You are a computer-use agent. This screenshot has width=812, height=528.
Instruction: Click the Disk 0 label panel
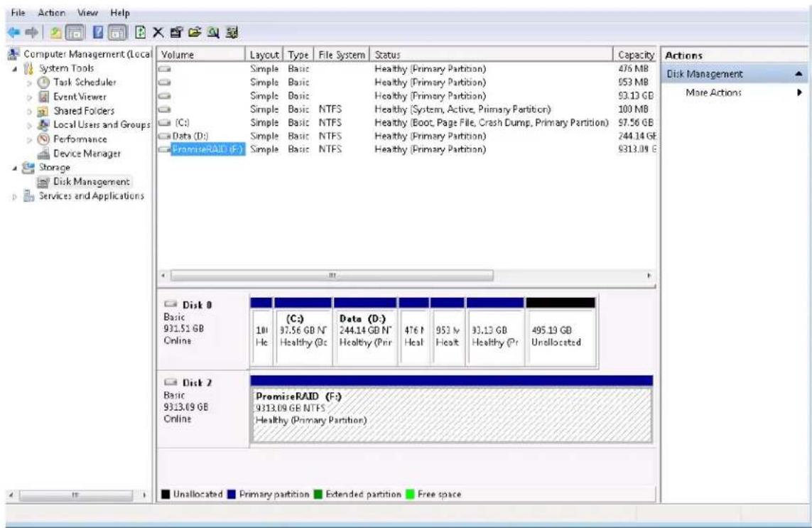point(203,330)
